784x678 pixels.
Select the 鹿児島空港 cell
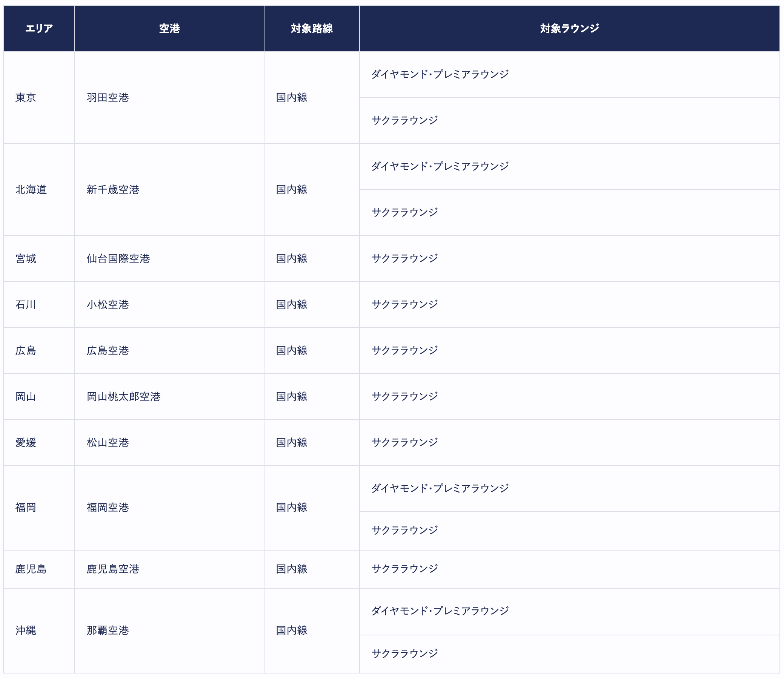[113, 569]
